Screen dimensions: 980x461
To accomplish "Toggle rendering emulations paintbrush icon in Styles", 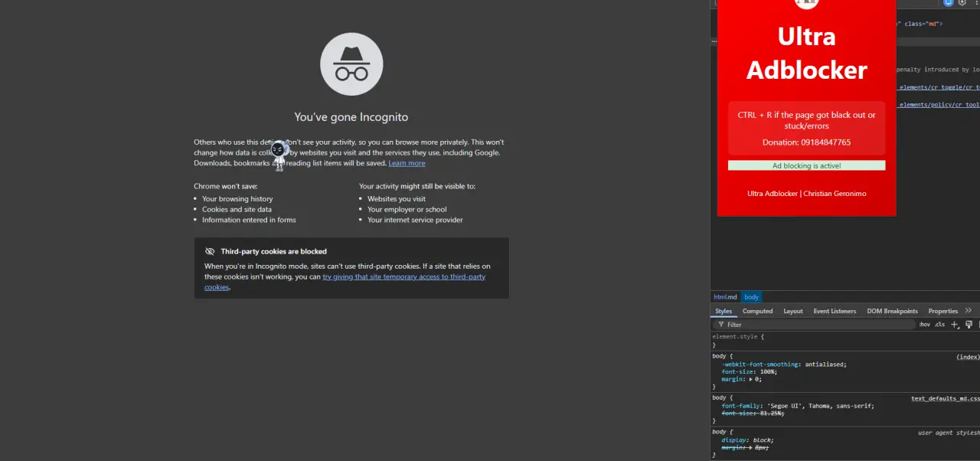I will (x=969, y=325).
